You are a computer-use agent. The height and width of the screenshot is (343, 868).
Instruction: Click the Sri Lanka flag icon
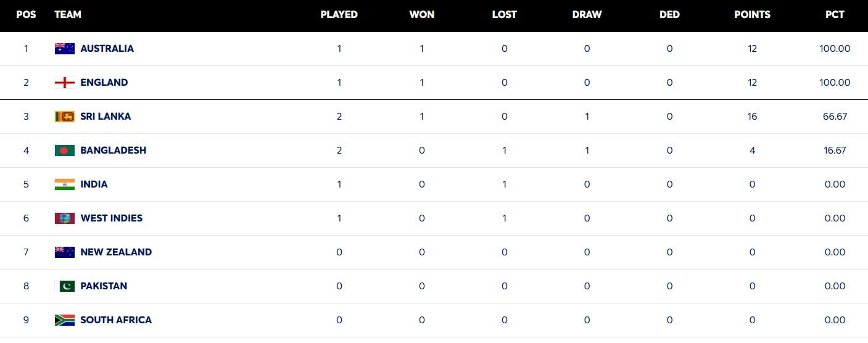(x=65, y=117)
